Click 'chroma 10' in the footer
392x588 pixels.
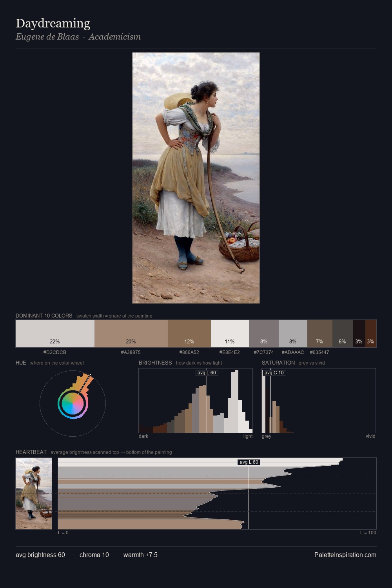point(94,555)
